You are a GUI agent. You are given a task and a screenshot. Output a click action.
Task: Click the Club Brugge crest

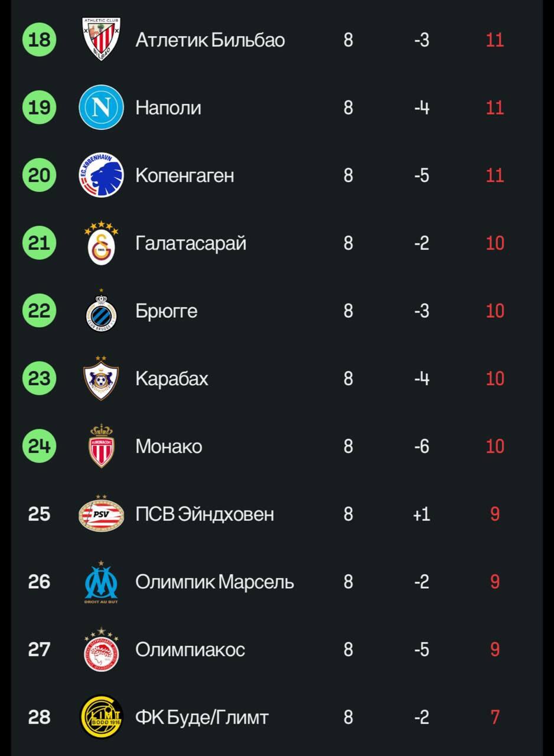tap(101, 311)
